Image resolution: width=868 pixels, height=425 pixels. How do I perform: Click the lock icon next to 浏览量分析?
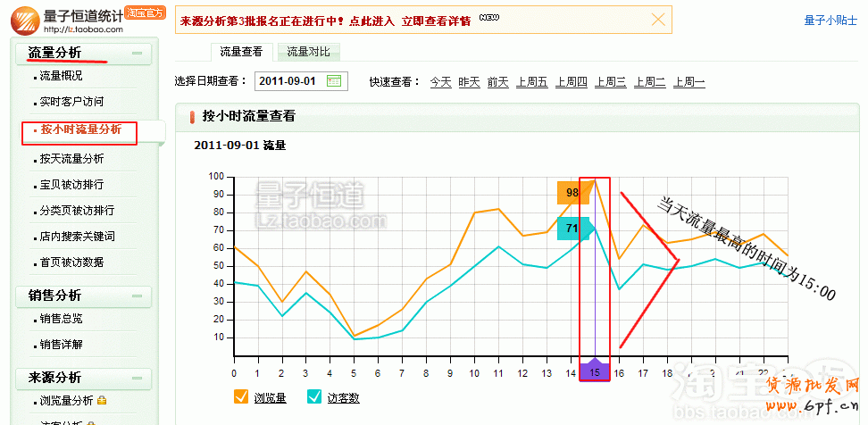point(102,401)
